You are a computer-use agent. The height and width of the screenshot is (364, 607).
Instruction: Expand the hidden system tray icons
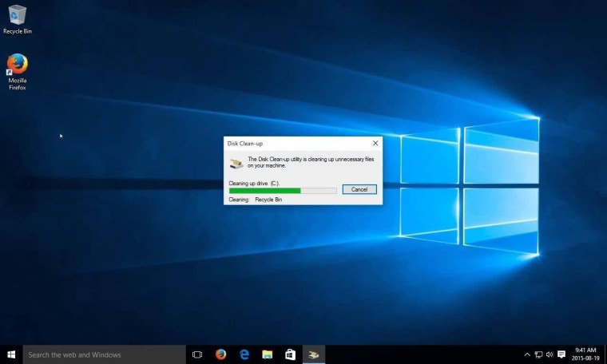pos(527,354)
